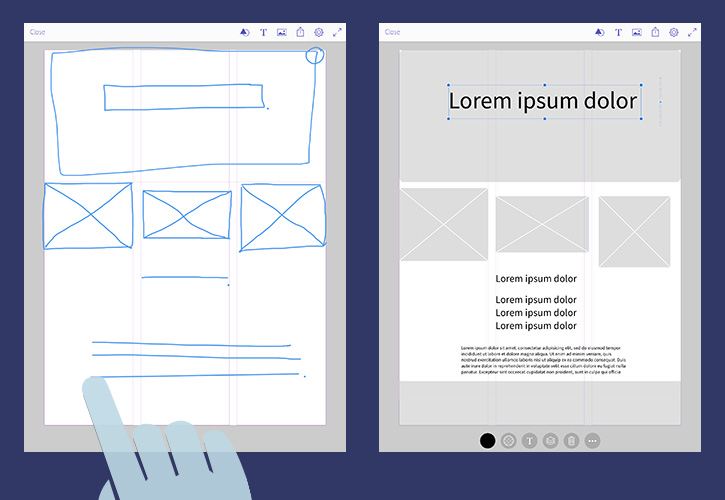
Task: Tap the shapes icon in left panel toolbar
Action: click(245, 32)
